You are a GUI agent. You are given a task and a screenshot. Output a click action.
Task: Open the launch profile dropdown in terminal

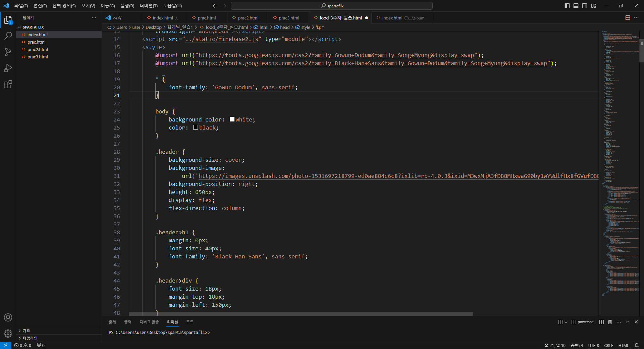coord(566,322)
